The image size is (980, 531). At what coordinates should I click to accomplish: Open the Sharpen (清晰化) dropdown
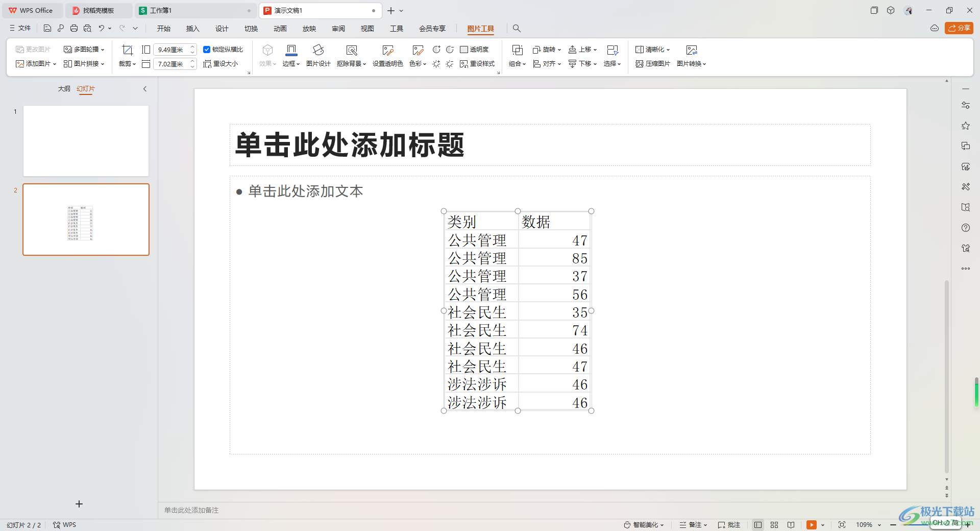pos(652,50)
